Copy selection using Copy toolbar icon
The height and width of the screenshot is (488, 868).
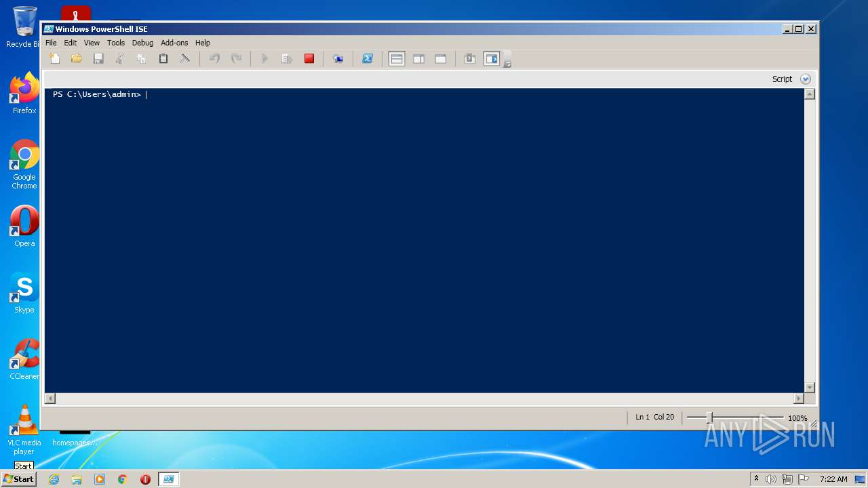point(142,59)
